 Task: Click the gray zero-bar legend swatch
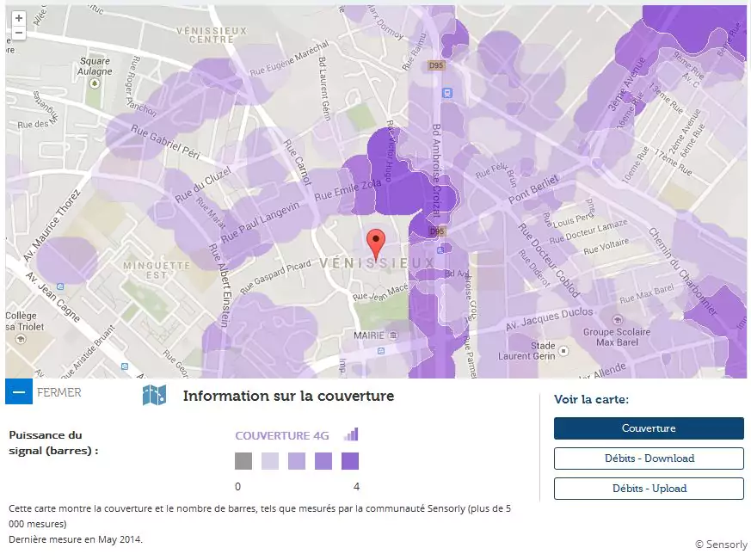[x=243, y=462]
